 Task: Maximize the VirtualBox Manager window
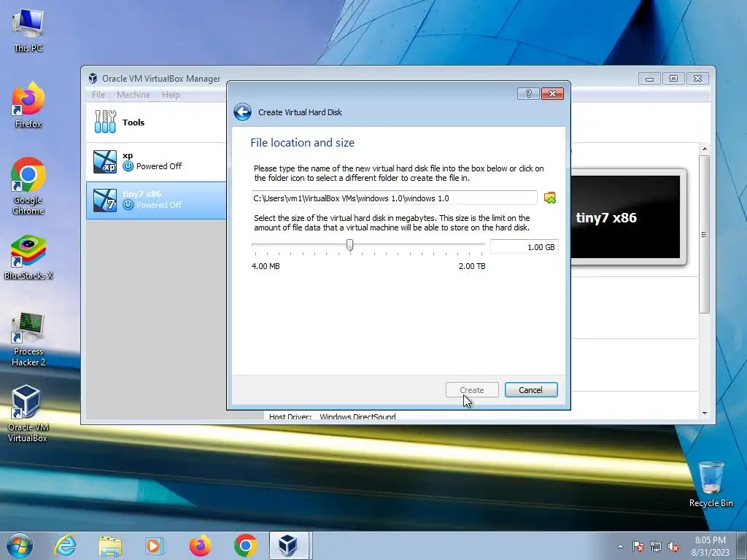(x=673, y=79)
